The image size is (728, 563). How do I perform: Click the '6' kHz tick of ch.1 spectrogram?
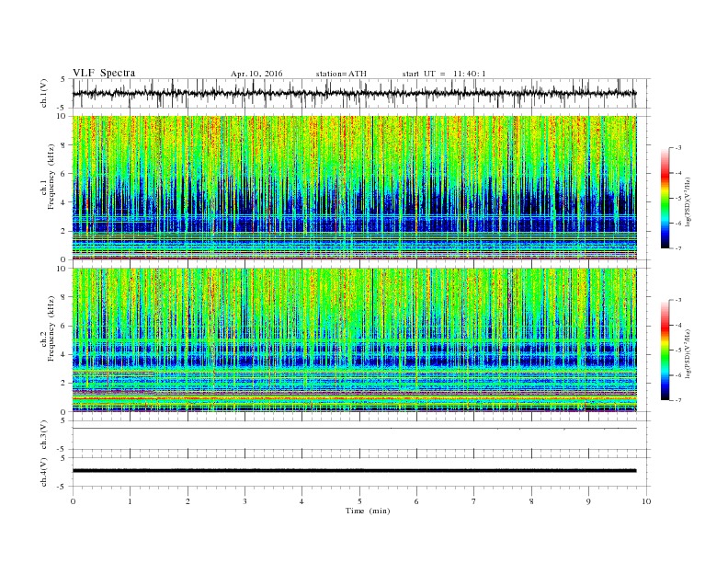(63, 174)
